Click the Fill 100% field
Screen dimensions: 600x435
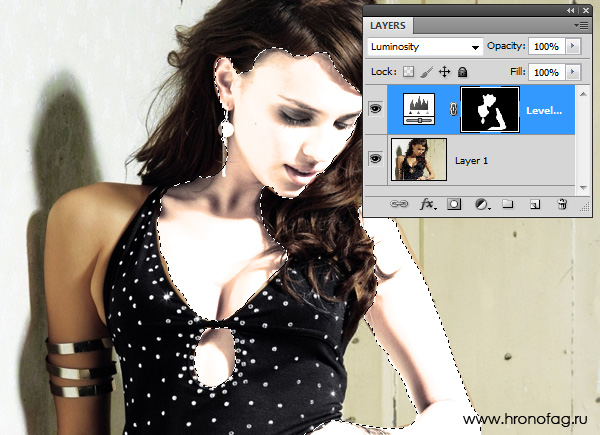(x=546, y=72)
